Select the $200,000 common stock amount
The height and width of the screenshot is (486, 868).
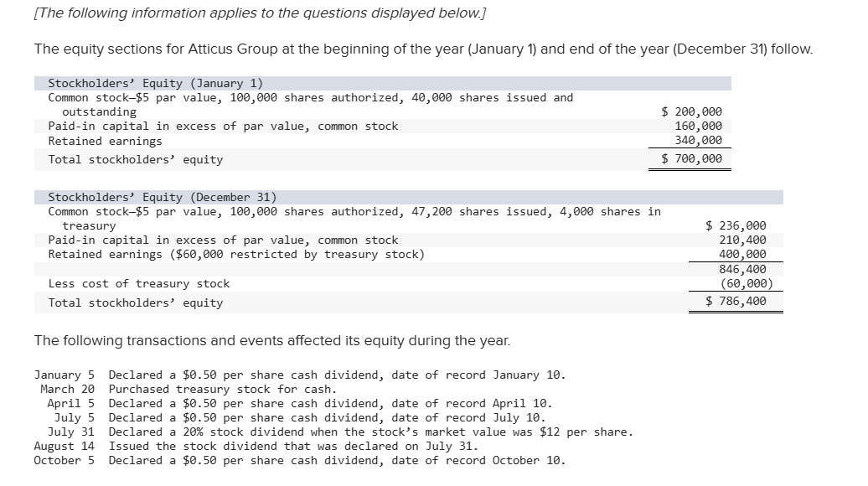691,111
